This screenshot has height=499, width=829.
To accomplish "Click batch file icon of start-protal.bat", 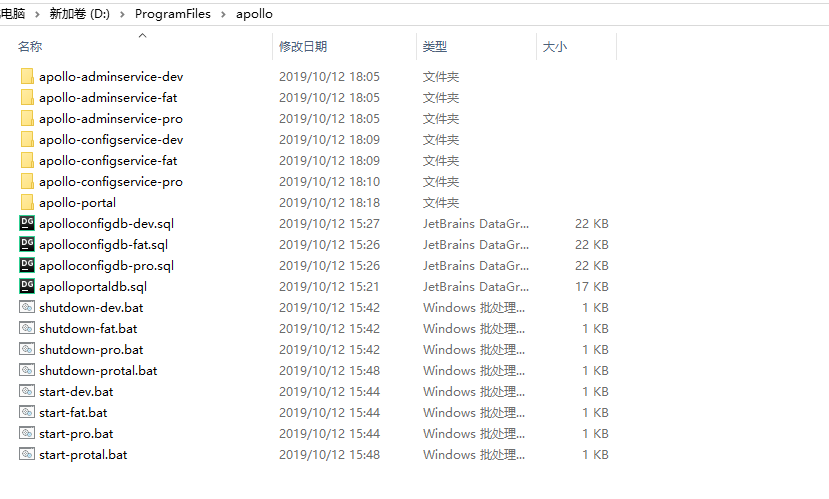I will [x=27, y=454].
